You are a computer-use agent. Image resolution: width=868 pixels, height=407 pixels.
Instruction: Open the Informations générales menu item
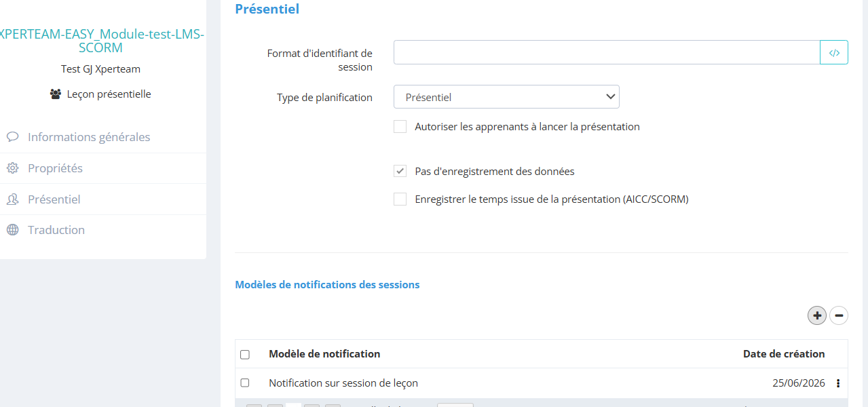click(x=88, y=137)
